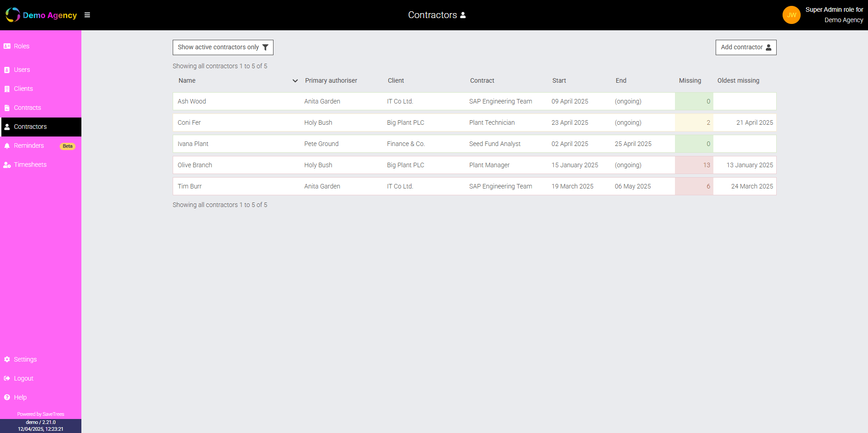Open Settings from the sidebar

41,359
